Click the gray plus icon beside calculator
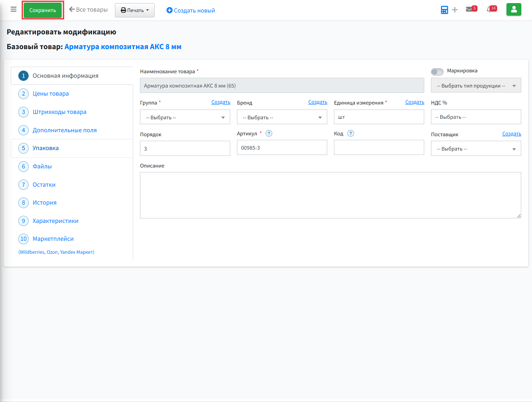The height and width of the screenshot is (402, 532). 455,10
